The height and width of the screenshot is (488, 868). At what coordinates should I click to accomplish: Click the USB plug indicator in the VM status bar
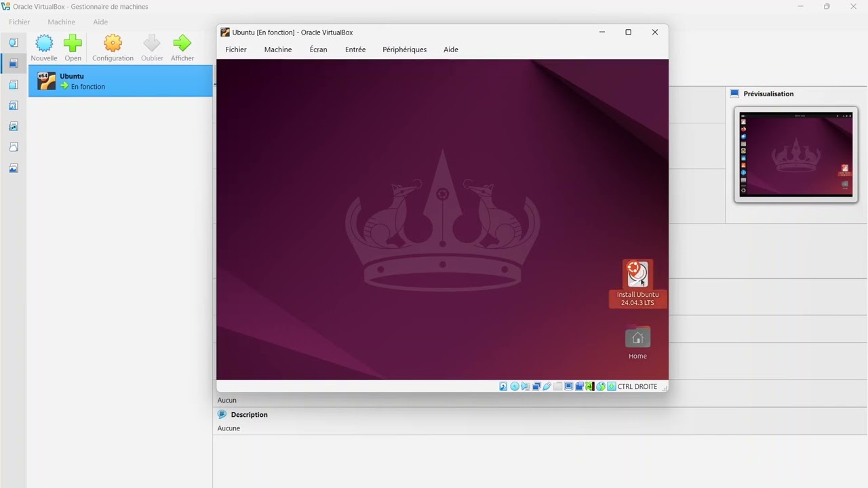click(547, 386)
